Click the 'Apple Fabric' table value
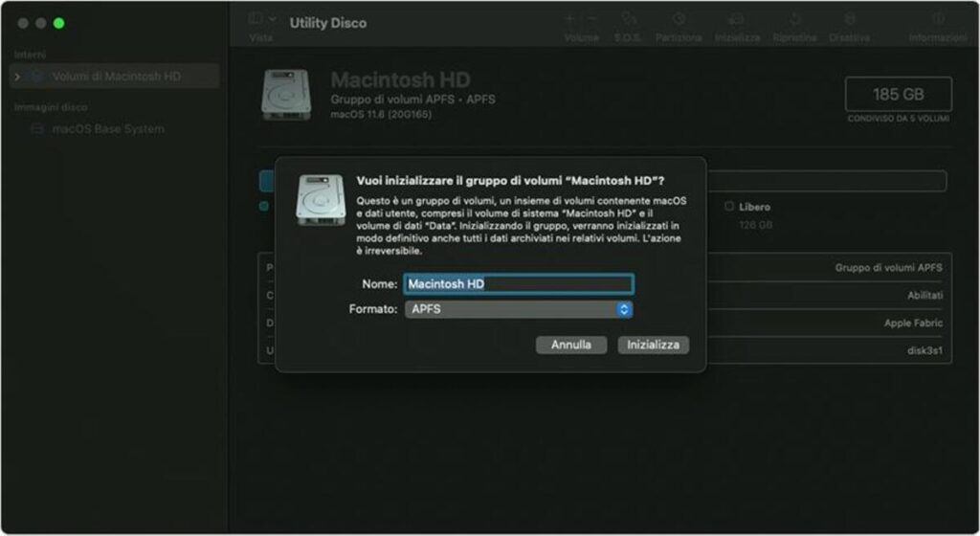980x536 pixels. pos(913,323)
